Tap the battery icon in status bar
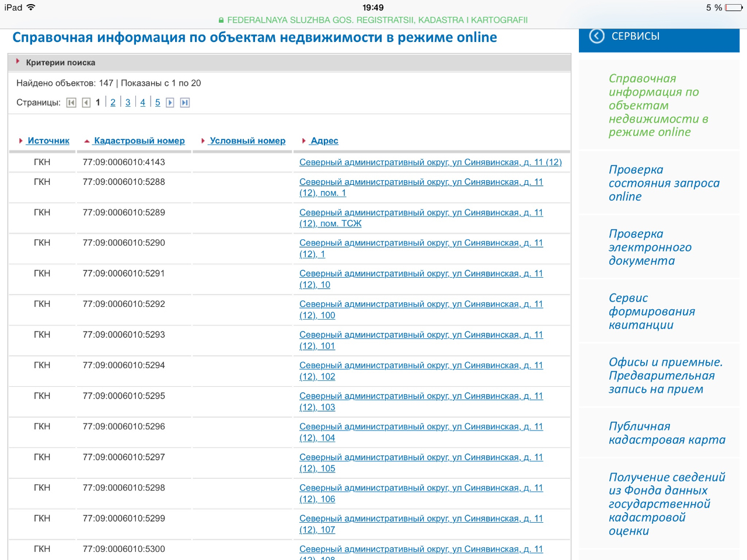747x560 pixels. [x=733, y=8]
